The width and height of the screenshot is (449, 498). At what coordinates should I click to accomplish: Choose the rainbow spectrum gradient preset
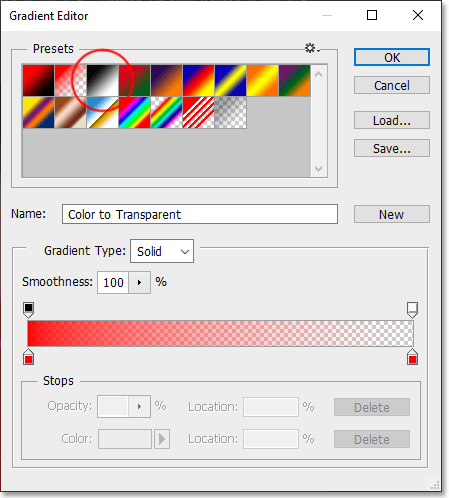134,112
